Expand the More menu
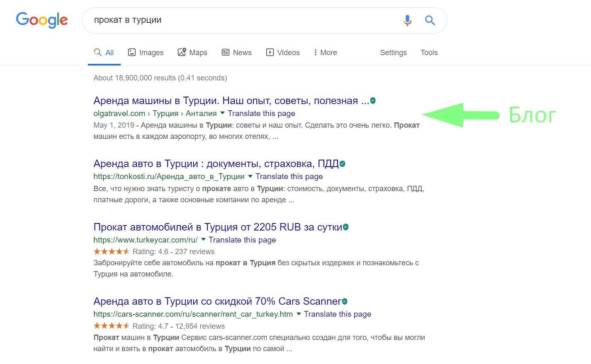 tap(326, 53)
